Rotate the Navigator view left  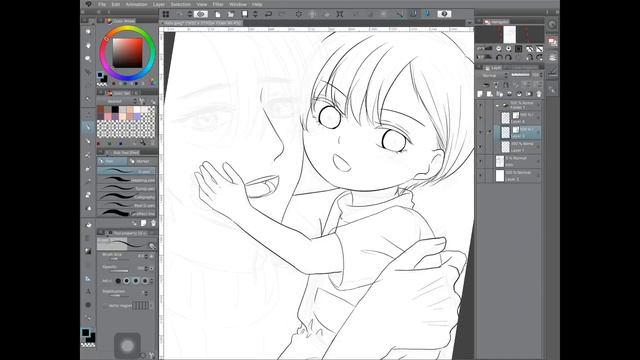[x=499, y=58]
